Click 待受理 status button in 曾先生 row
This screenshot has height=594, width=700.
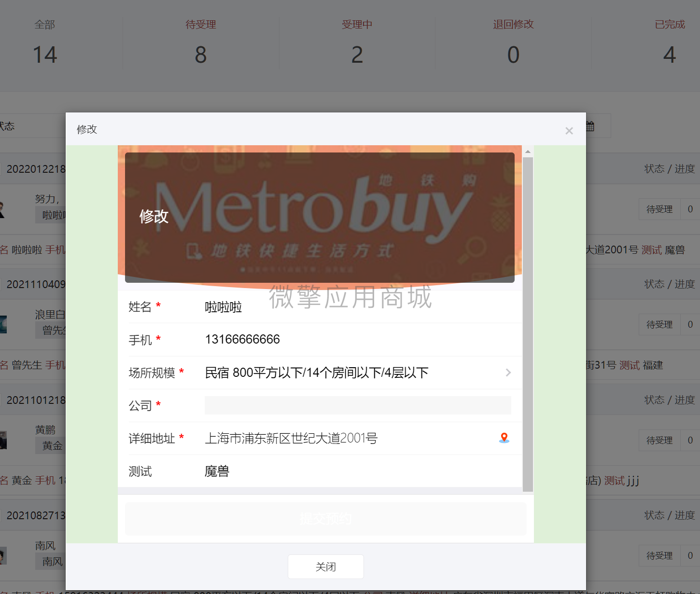(x=659, y=325)
